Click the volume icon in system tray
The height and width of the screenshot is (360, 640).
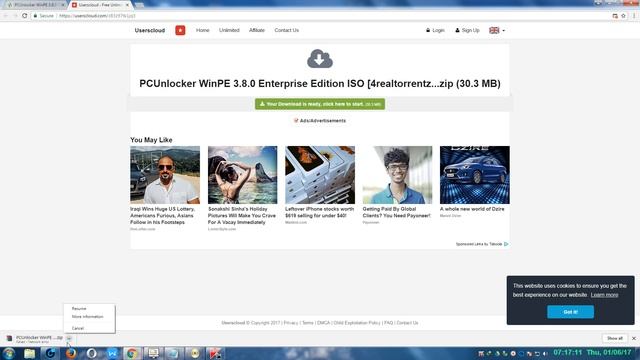(545, 353)
